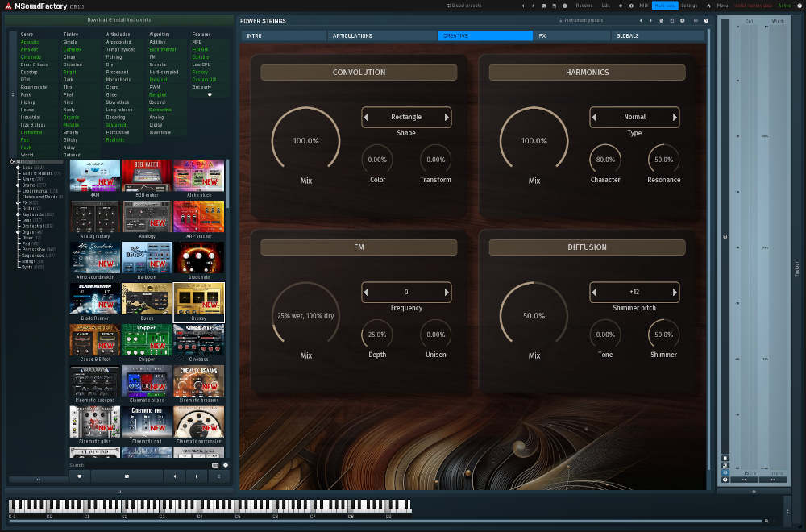Viewport: 806px width, 532px height.
Task: Click the right arrow icon to browse next preset
Action: pyautogui.click(x=197, y=476)
